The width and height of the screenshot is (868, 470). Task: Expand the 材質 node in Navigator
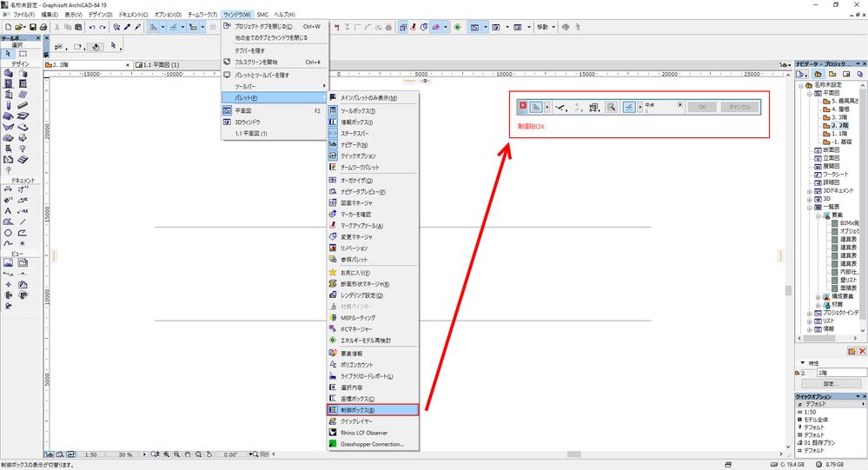818,305
